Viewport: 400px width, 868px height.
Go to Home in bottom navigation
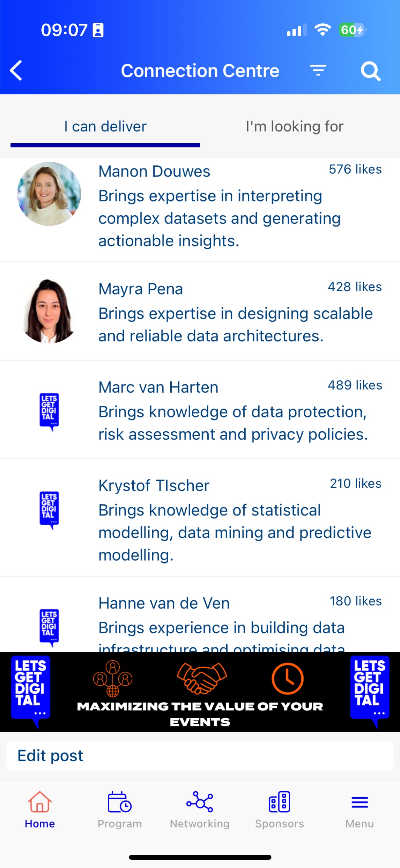(40, 810)
